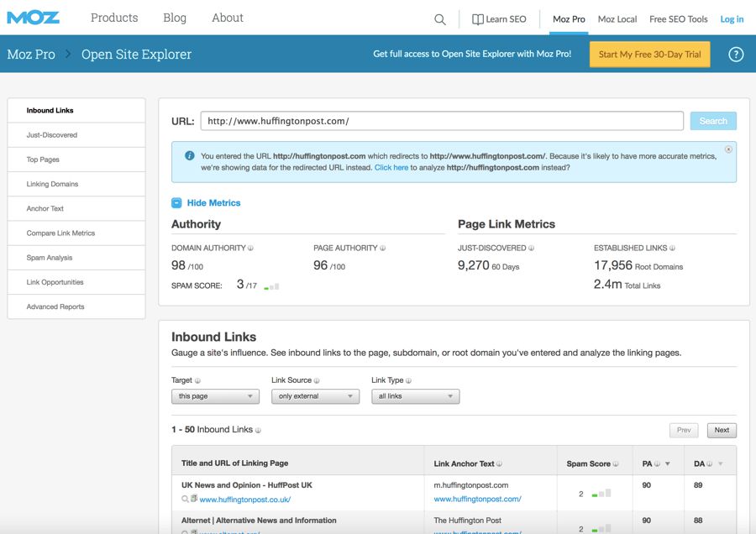Click the Log in link
This screenshot has height=534, width=756.
click(x=732, y=19)
